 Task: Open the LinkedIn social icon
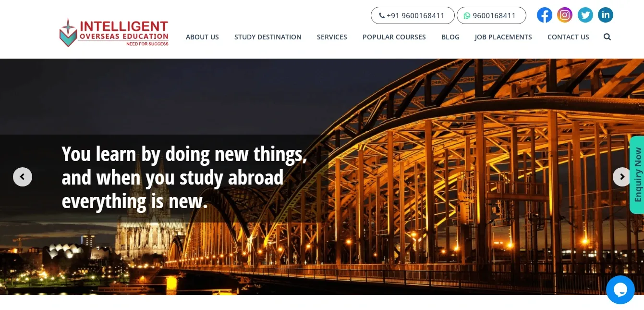coord(606,15)
